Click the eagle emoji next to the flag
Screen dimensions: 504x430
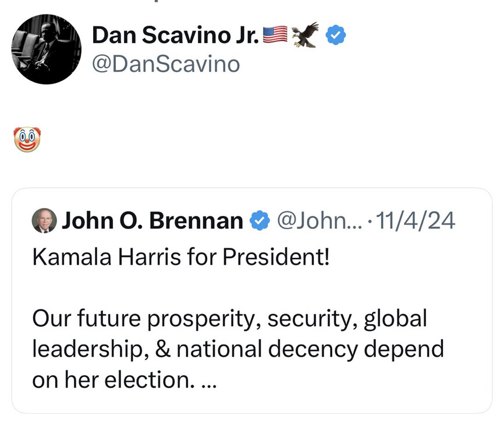[305, 35]
